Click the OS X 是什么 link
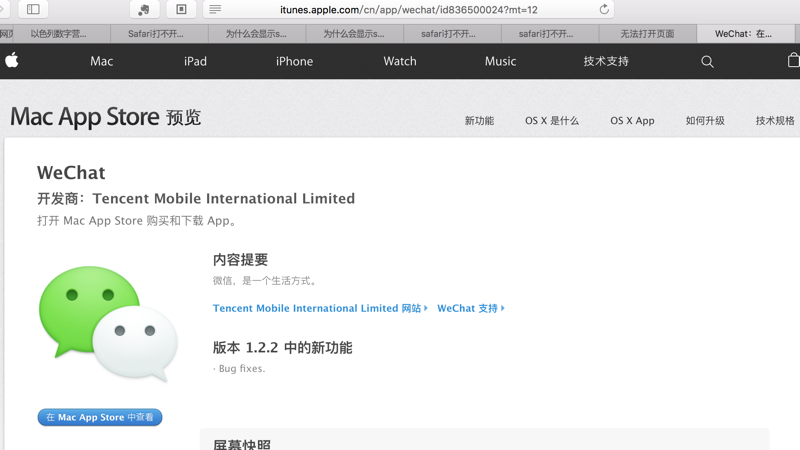Viewport: 800px width, 450px height. [552, 120]
